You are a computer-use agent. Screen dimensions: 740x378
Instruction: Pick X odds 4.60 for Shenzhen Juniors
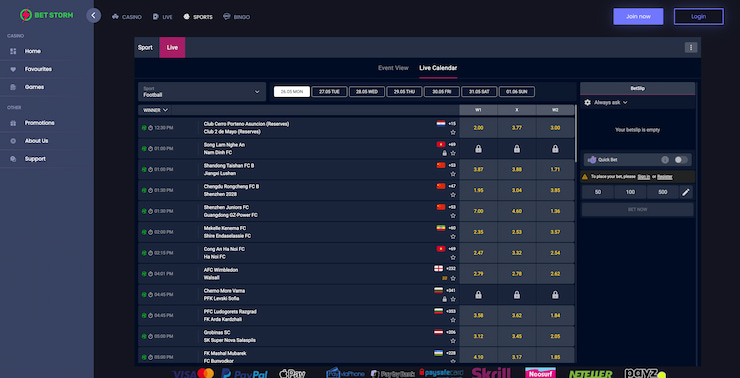[x=517, y=211]
